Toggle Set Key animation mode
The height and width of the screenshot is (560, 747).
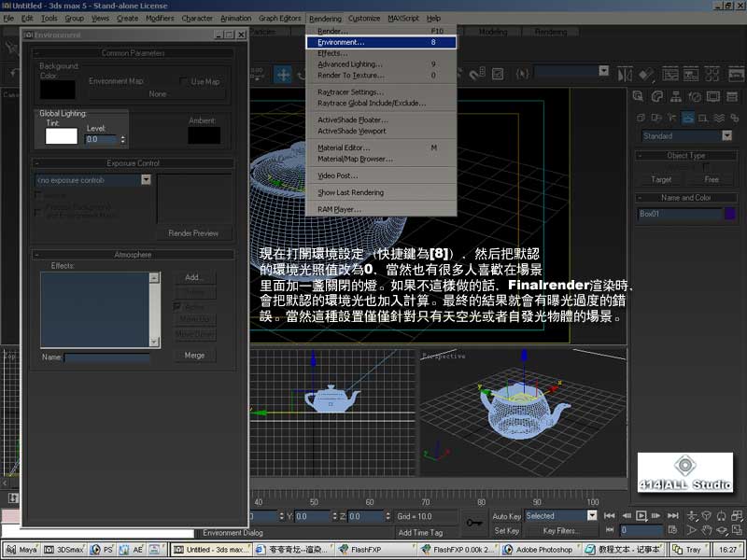[x=506, y=530]
